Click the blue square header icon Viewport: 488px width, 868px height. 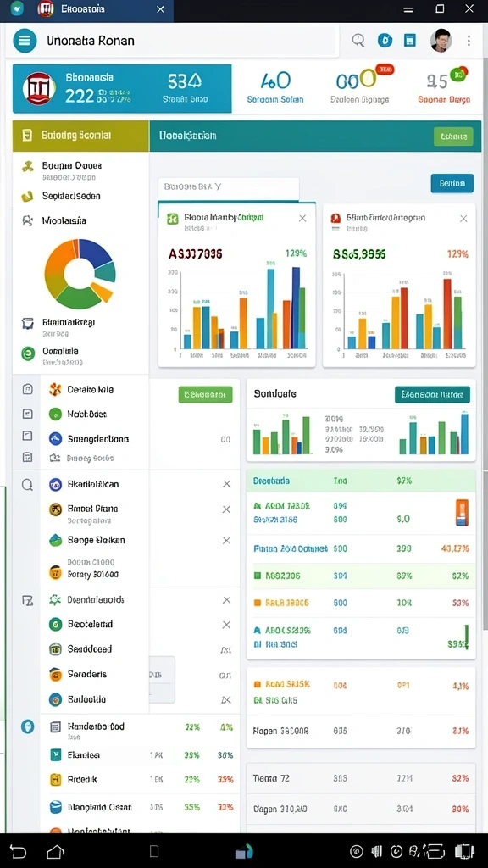pos(410,40)
